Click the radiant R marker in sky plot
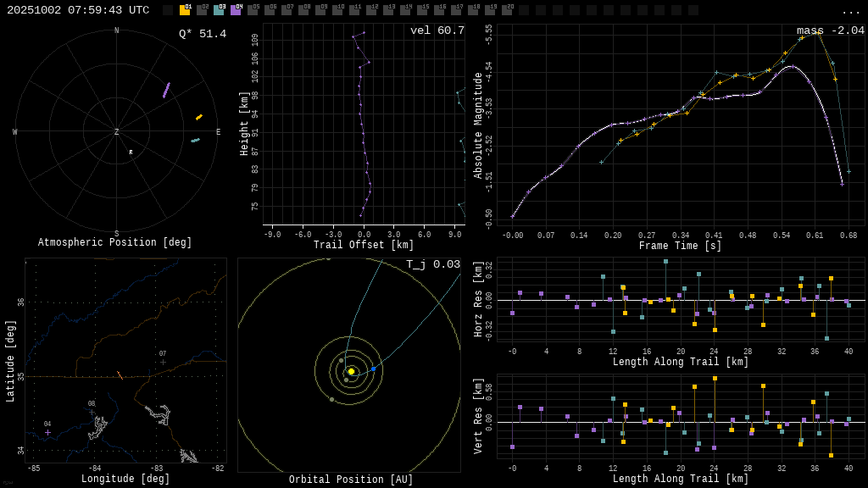 click(131, 152)
